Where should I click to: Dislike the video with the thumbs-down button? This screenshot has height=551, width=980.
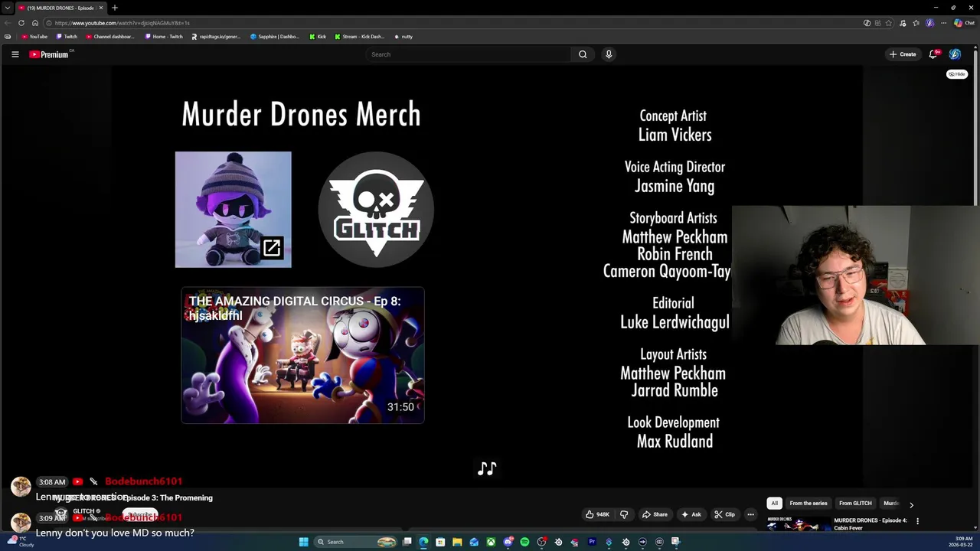coord(624,514)
